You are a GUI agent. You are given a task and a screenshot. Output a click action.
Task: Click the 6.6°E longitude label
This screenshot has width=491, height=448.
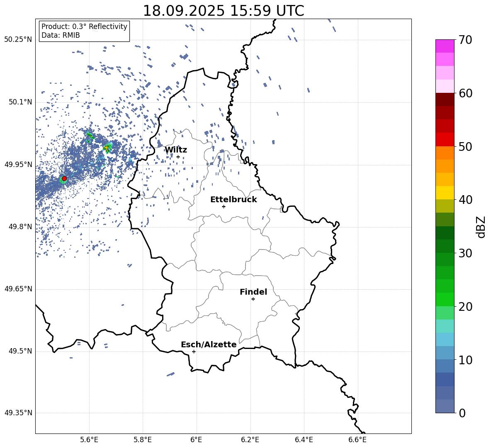[x=357, y=440]
